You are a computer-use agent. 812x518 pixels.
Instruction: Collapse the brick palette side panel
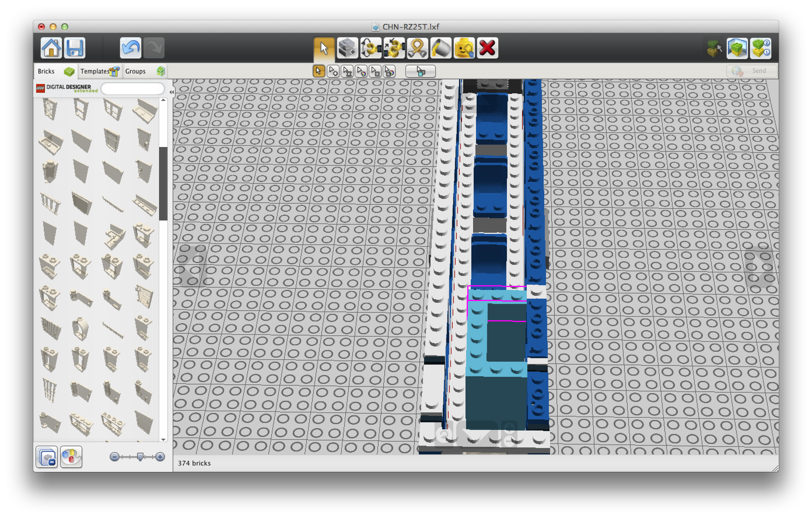[x=171, y=92]
